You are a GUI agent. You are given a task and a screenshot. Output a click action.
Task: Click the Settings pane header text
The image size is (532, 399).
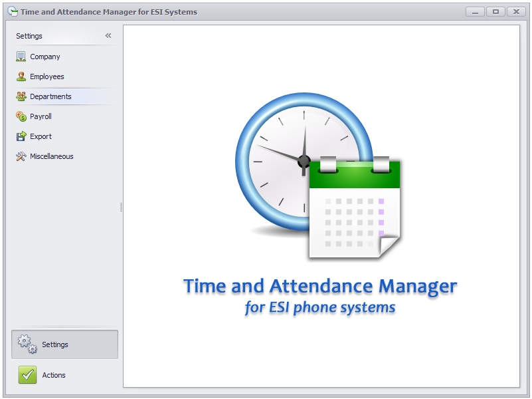coord(29,36)
